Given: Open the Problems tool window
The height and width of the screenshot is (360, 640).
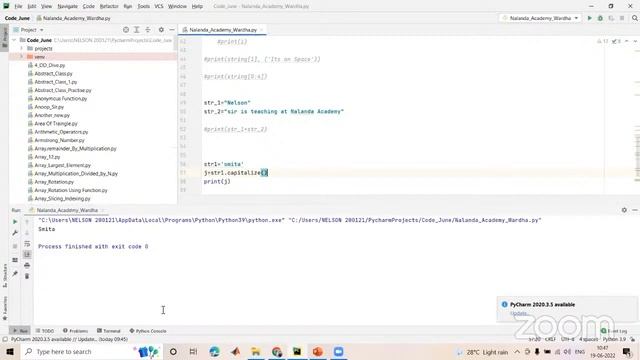Looking at the screenshot, I should click(x=76, y=331).
